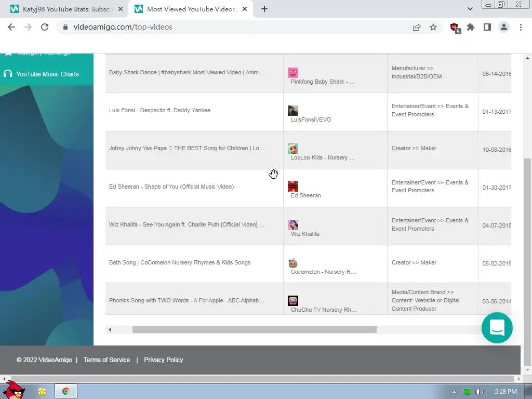
Task: Show hidden system tray icons
Action: [x=454, y=392]
